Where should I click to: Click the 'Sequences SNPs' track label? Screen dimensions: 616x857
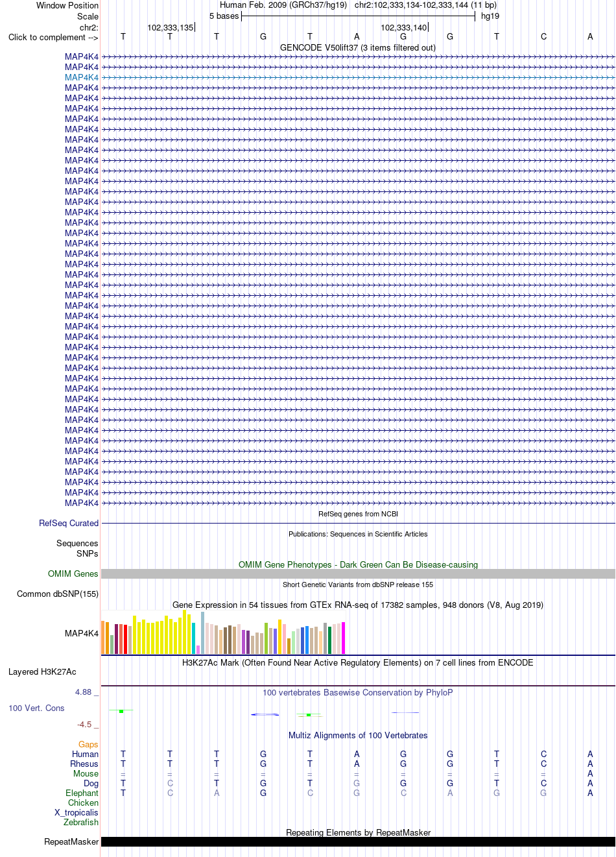[77, 548]
